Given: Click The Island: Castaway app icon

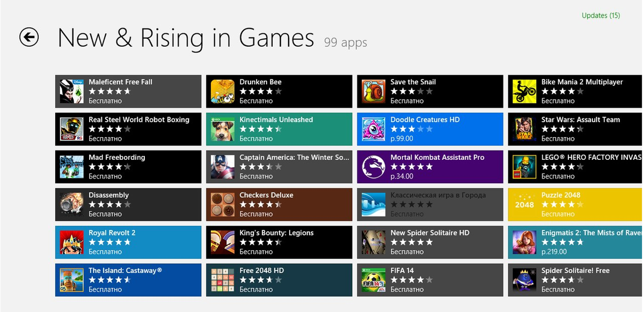Looking at the screenshot, I should (x=72, y=280).
